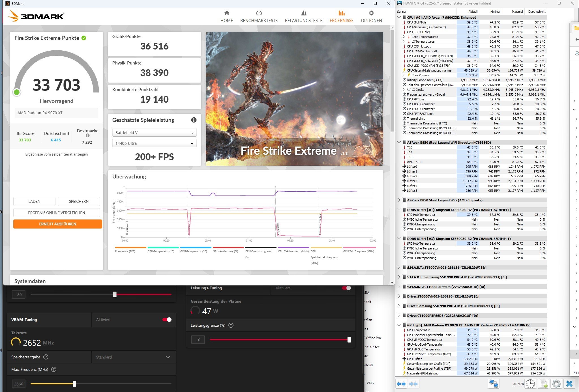Open the 1440p Ultra resolution dropdown
Viewport: 579px width, 392px height.
(155, 143)
